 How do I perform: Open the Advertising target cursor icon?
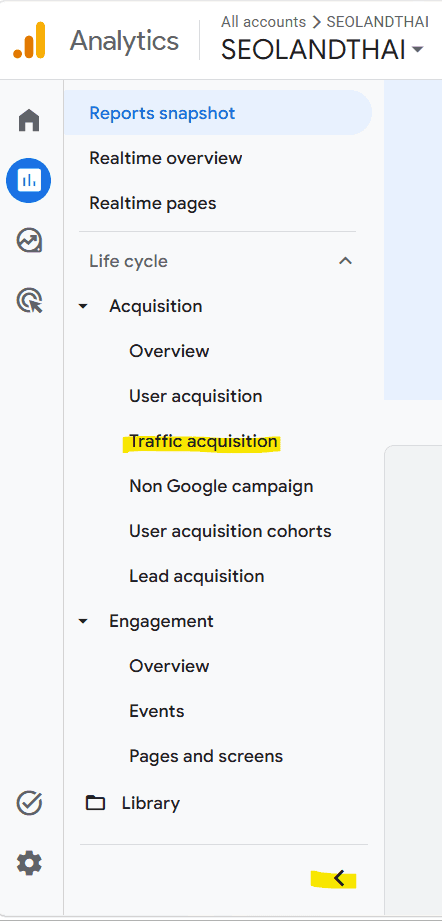[29, 301]
